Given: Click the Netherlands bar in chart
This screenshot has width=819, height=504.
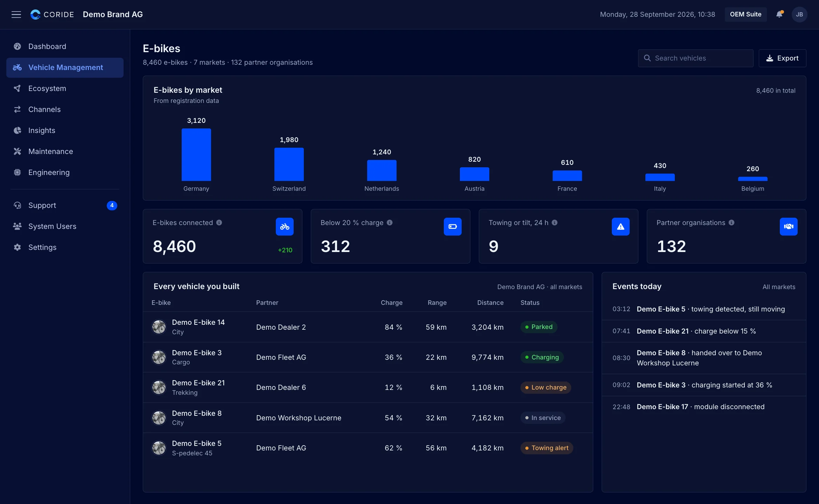Looking at the screenshot, I should coord(381,170).
